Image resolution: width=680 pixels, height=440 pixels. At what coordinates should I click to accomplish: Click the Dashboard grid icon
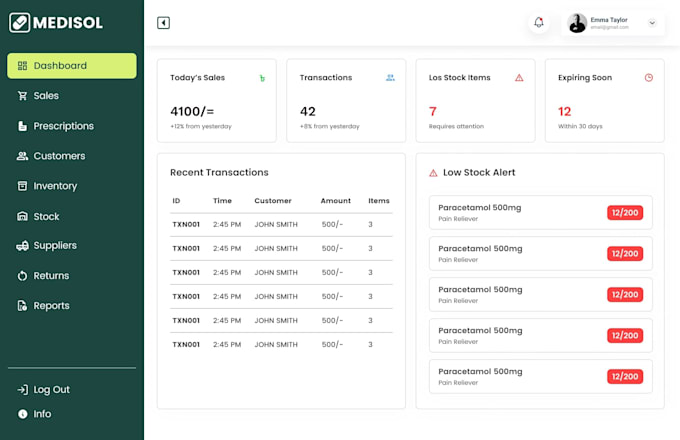(x=22, y=66)
